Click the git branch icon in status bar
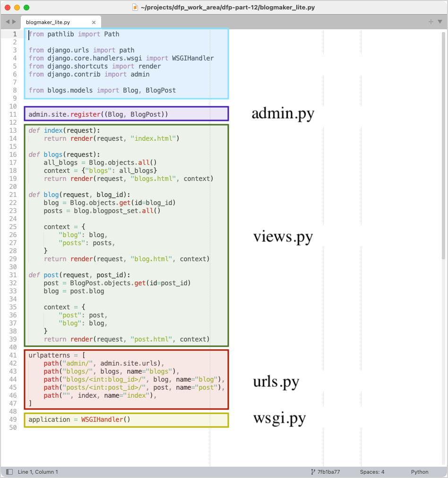Viewport: 448px width, 478px height. tap(313, 472)
